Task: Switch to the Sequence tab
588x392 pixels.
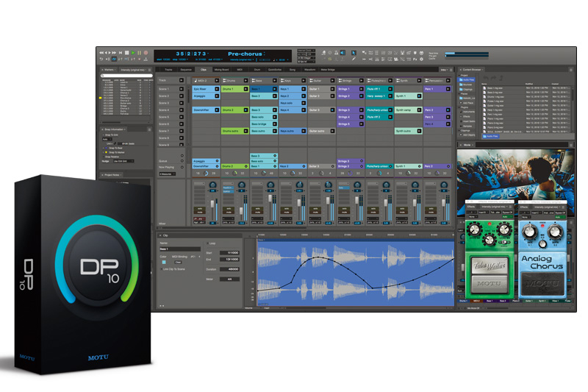Action: [x=186, y=70]
